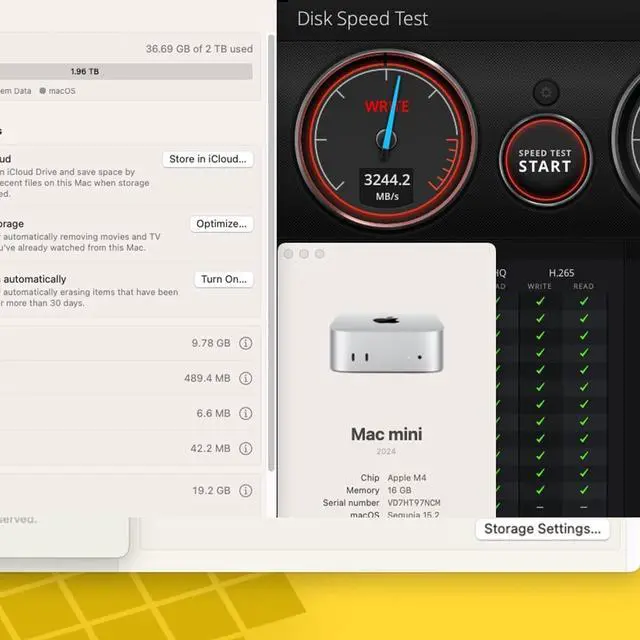
Task: Select the H.265 column header
Action: tap(562, 272)
